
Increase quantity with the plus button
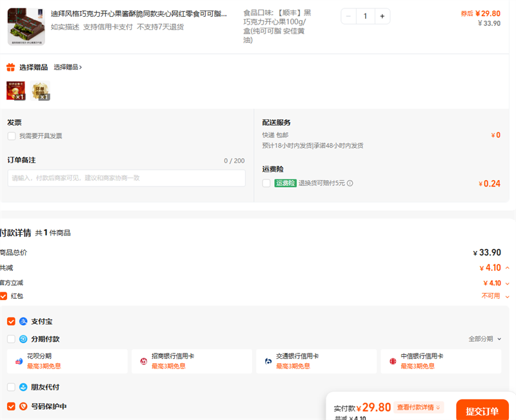point(382,16)
